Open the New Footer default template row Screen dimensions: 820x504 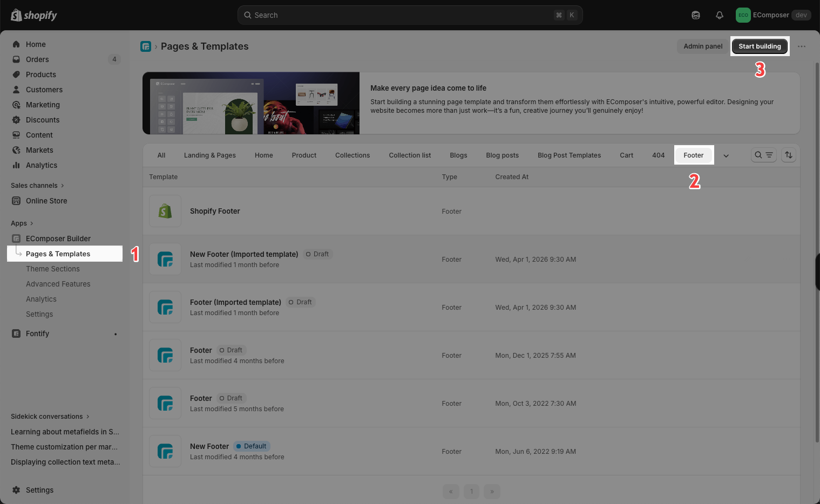[x=471, y=451]
